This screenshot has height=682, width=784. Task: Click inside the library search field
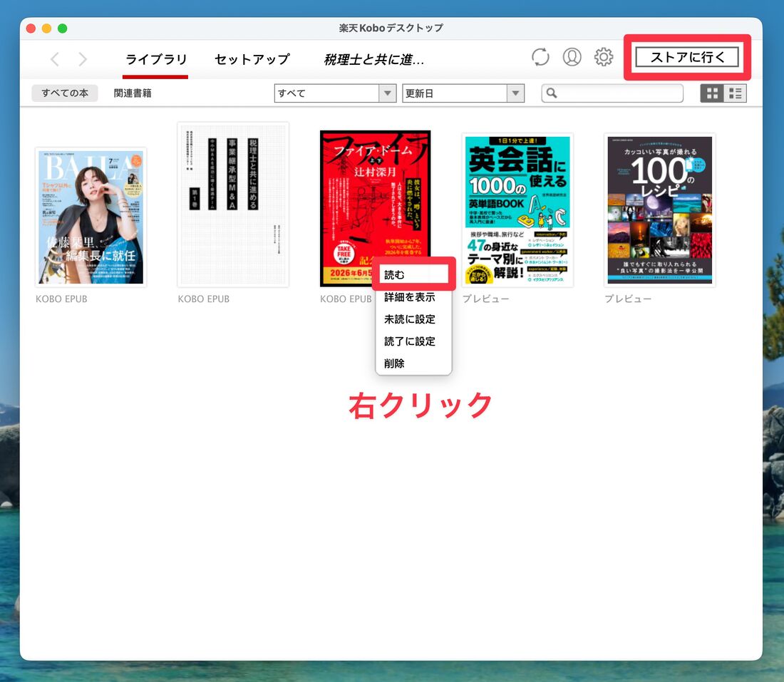(x=612, y=93)
